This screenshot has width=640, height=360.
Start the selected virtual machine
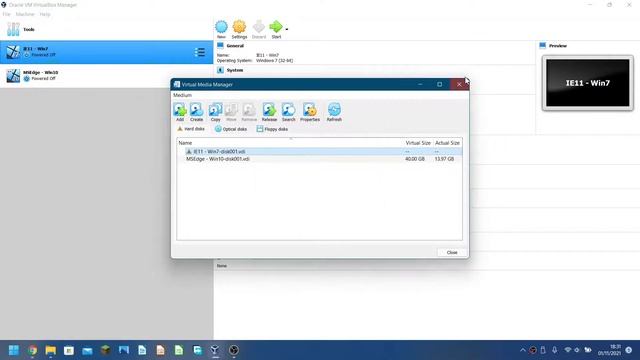[276, 29]
